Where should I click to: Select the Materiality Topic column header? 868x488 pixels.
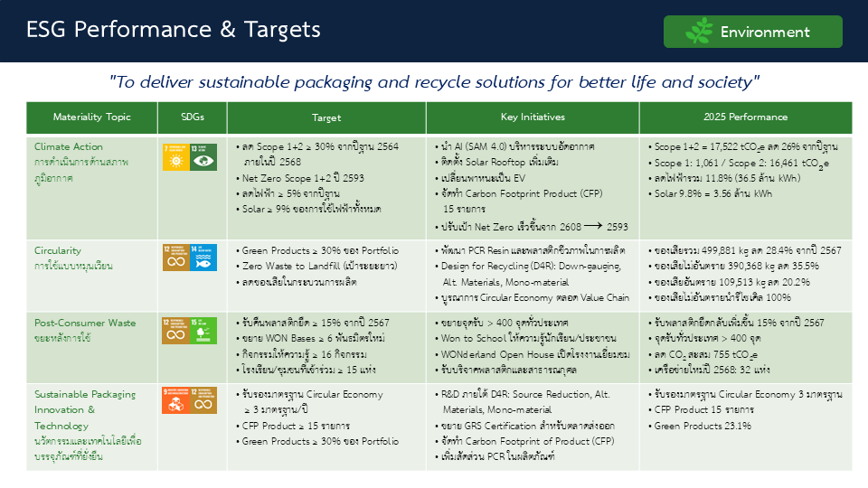click(92, 117)
